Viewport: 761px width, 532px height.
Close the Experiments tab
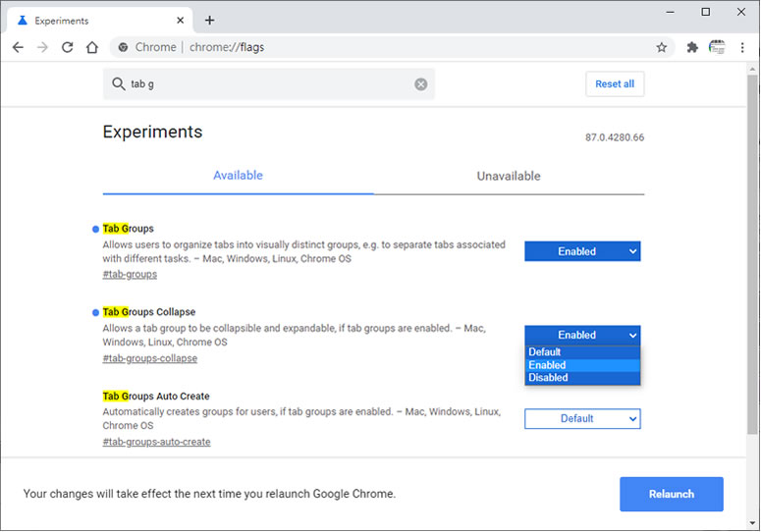[x=180, y=21]
